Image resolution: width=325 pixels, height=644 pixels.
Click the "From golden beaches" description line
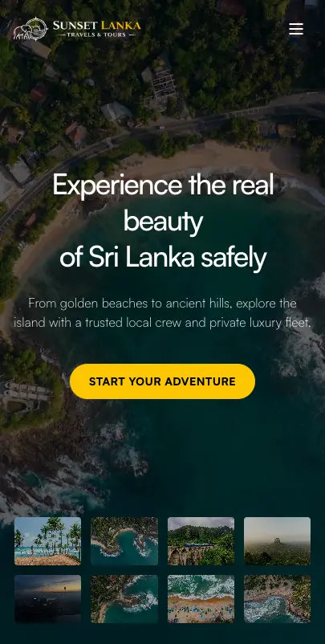point(162,304)
